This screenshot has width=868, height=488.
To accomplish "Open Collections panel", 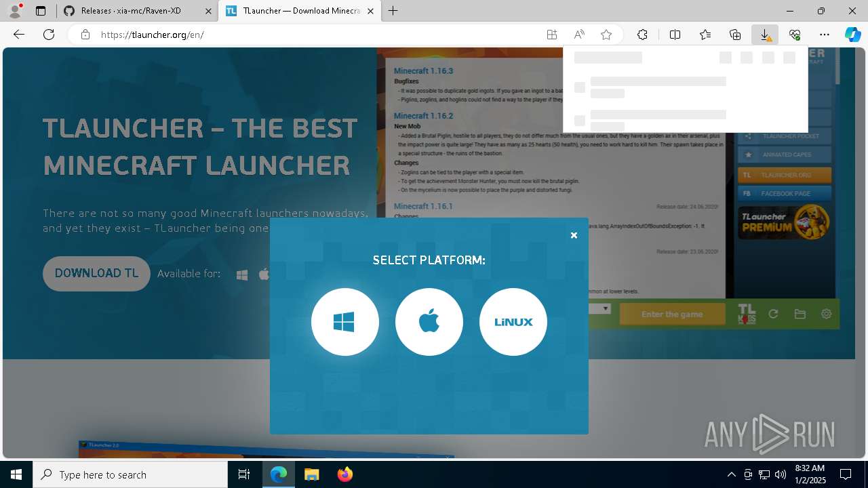I will pyautogui.click(x=735, y=35).
